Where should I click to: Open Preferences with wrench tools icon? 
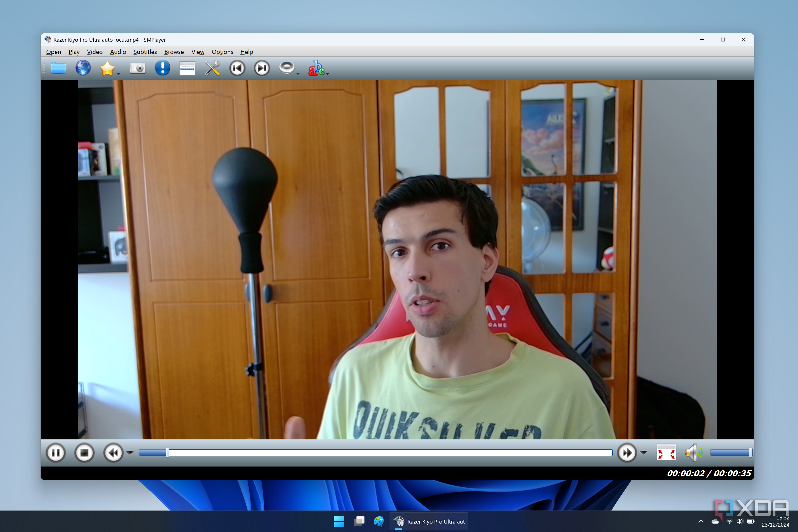[212, 68]
